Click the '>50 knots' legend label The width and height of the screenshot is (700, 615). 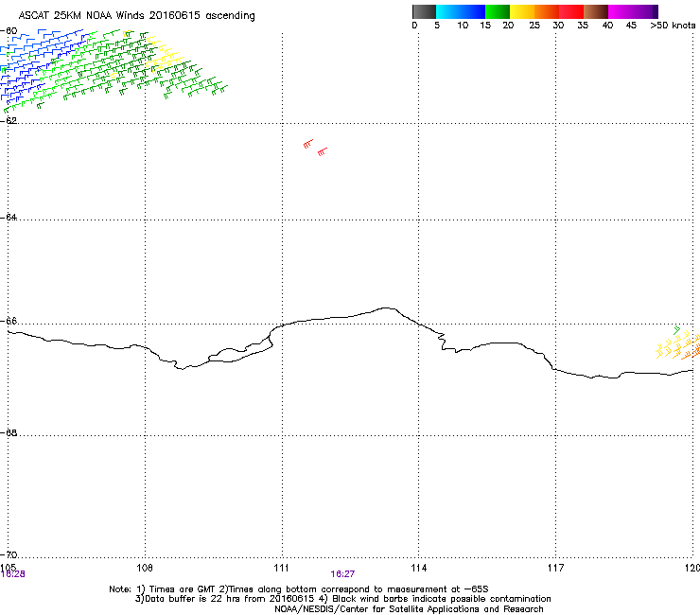pyautogui.click(x=673, y=26)
